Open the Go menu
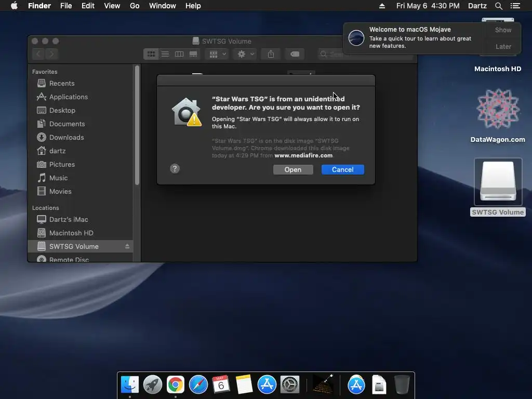The image size is (532, 399). (135, 6)
